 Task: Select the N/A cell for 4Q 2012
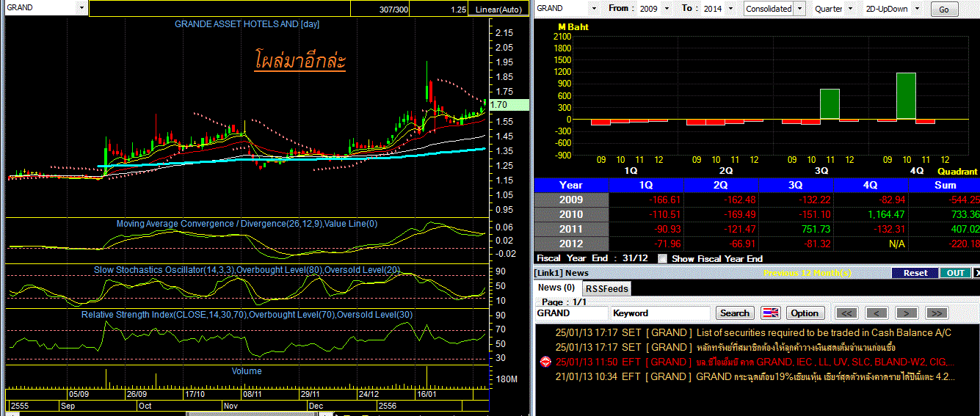pos(871,244)
